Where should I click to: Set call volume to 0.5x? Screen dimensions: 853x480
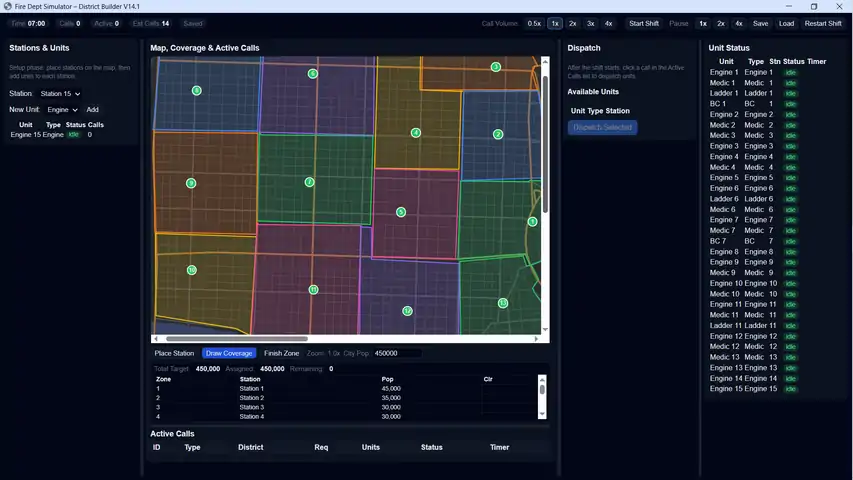pyautogui.click(x=534, y=23)
